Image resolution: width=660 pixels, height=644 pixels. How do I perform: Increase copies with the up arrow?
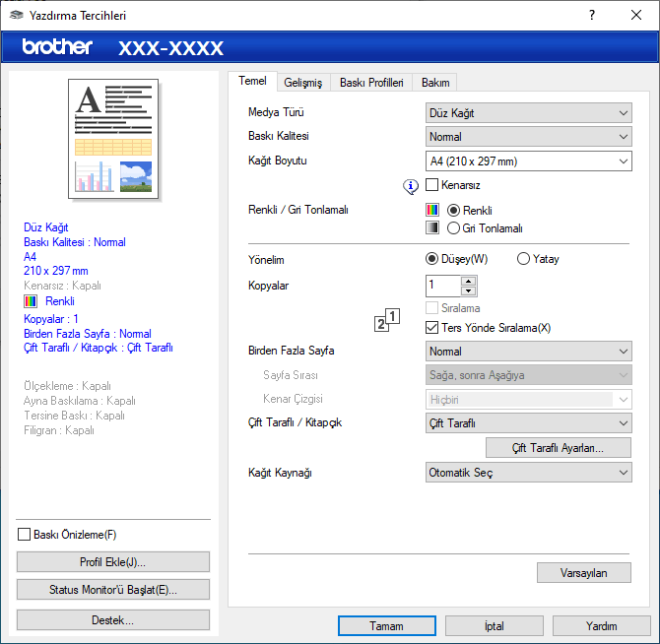[x=469, y=281]
